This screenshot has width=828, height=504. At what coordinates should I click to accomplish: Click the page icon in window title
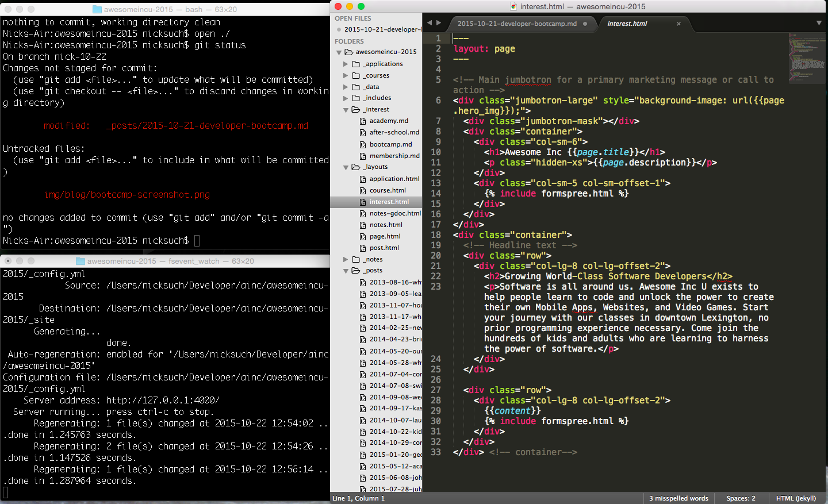coord(513,6)
